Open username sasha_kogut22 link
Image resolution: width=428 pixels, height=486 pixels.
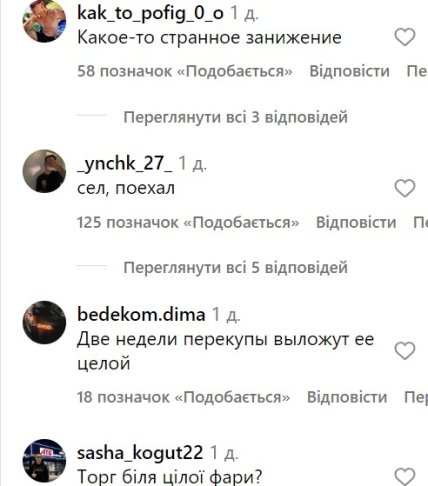(140, 453)
